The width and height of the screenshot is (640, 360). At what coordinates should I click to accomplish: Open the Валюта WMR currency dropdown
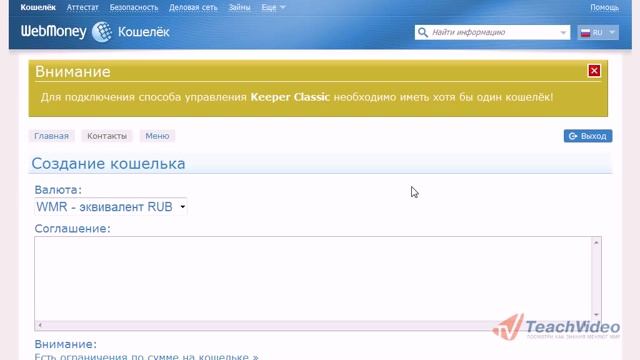[x=111, y=207]
